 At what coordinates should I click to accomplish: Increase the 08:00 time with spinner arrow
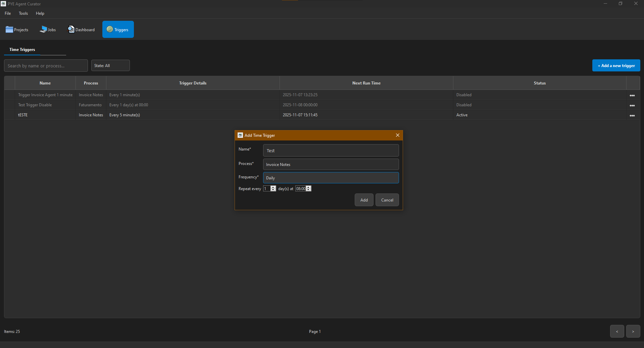(x=308, y=187)
